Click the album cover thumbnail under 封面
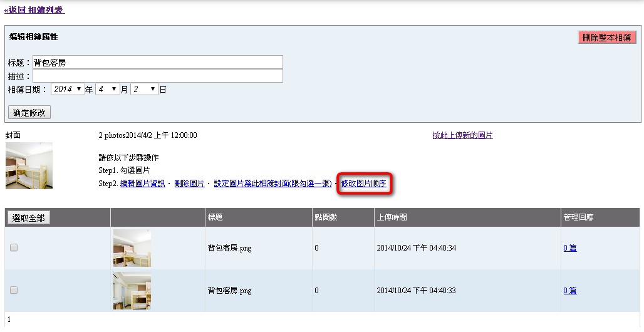Screen dimensions: 644x332 tap(29, 165)
